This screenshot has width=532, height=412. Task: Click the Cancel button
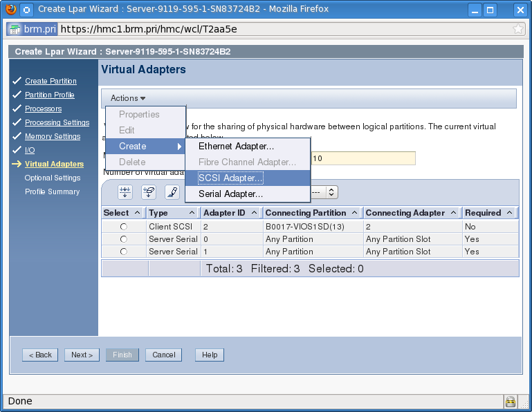point(164,355)
